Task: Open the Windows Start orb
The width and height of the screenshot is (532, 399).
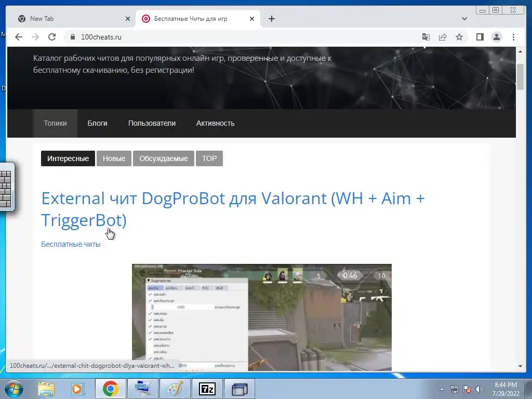Action: click(14, 389)
